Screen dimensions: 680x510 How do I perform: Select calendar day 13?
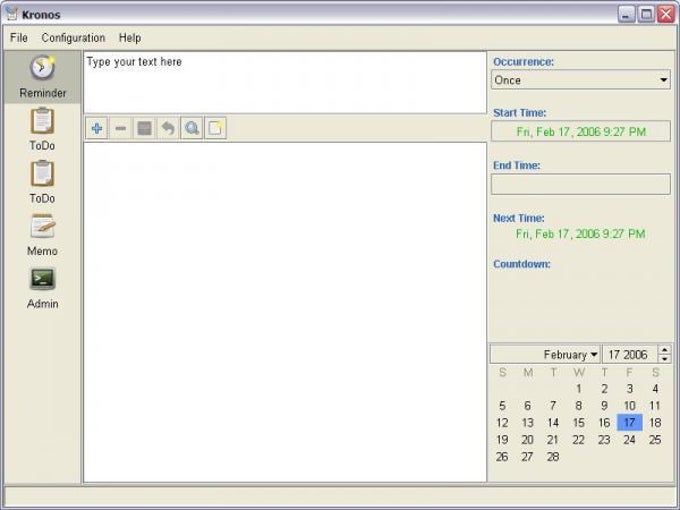[527, 422]
